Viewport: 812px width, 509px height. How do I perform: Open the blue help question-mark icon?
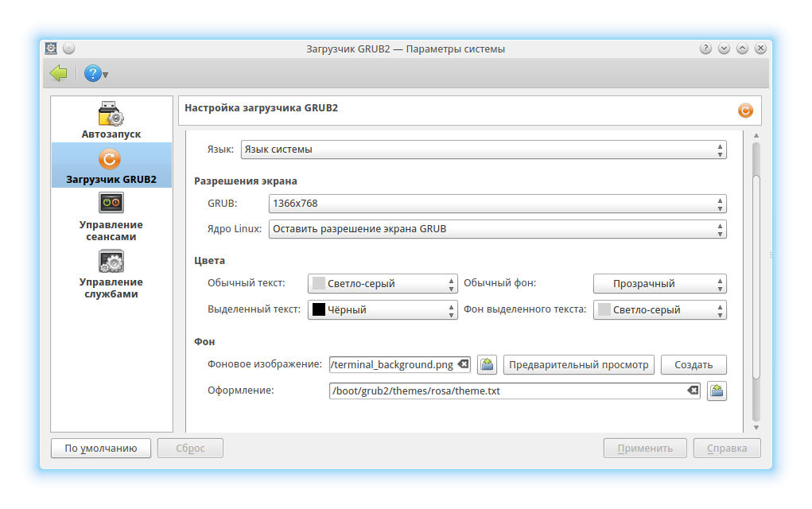point(92,73)
